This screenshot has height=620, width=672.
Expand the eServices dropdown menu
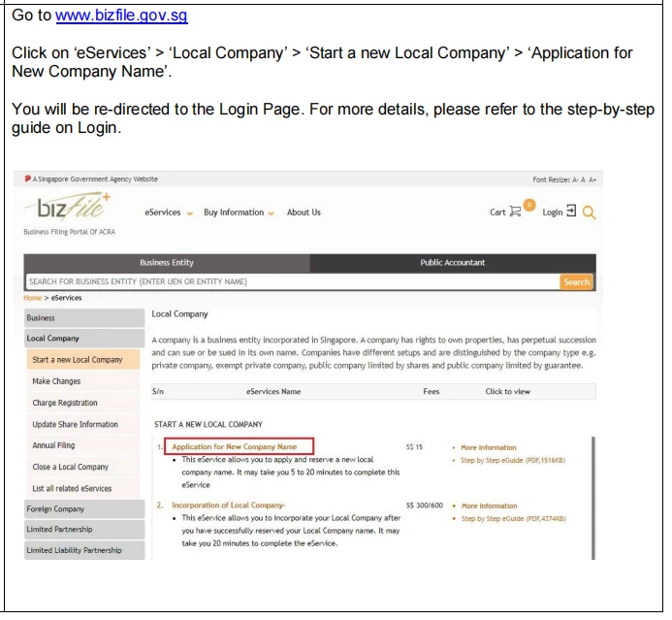169,212
